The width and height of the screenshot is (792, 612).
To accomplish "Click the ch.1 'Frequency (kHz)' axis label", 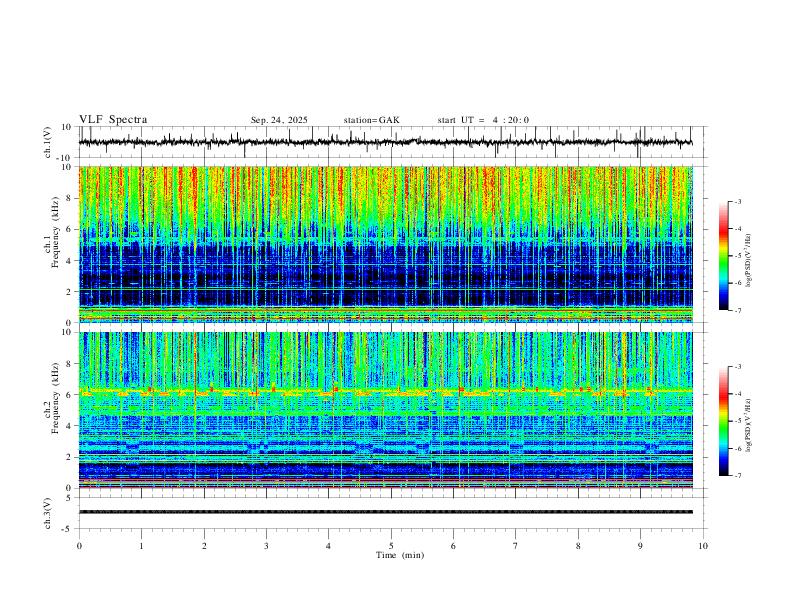I will [x=55, y=232].
